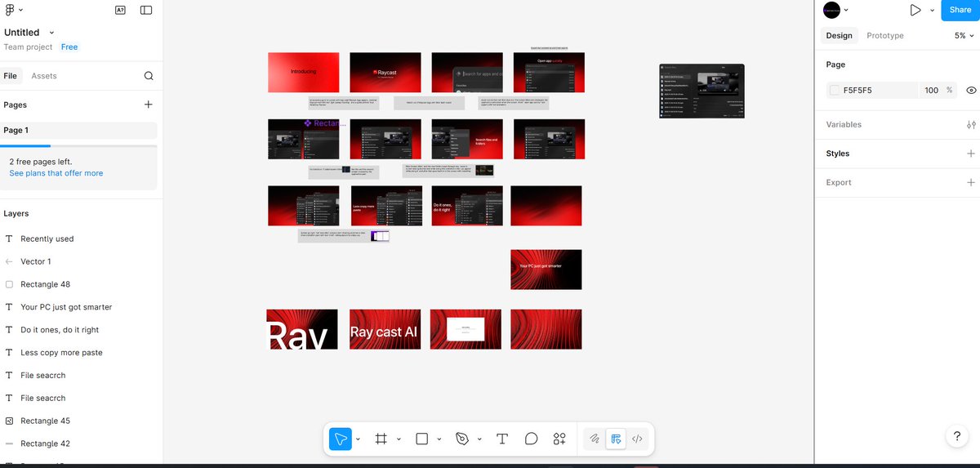980x468 pixels.
Task: Switch to the File tab
Action: (11, 76)
